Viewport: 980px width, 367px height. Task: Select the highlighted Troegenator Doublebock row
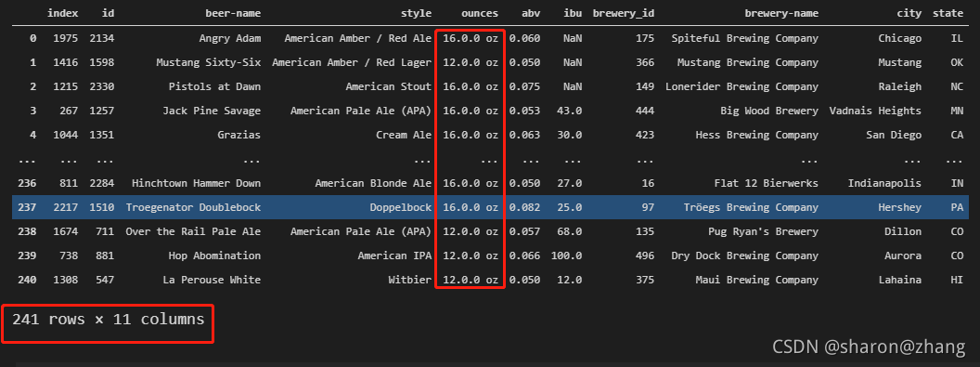(490, 207)
